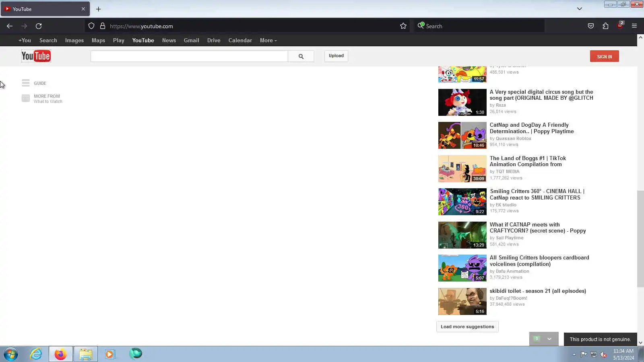The height and width of the screenshot is (362, 644).
Task: Select Play in the Google bar
Action: [x=119, y=40]
